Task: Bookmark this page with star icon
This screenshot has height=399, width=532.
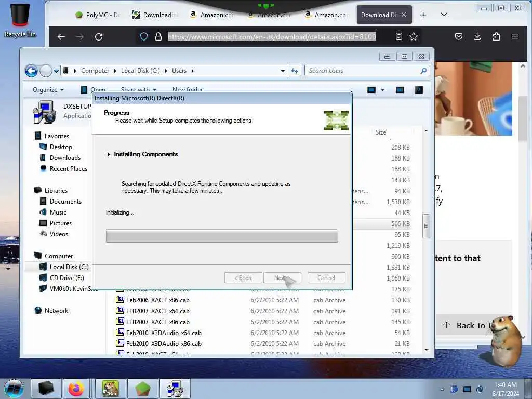Action: (413, 36)
